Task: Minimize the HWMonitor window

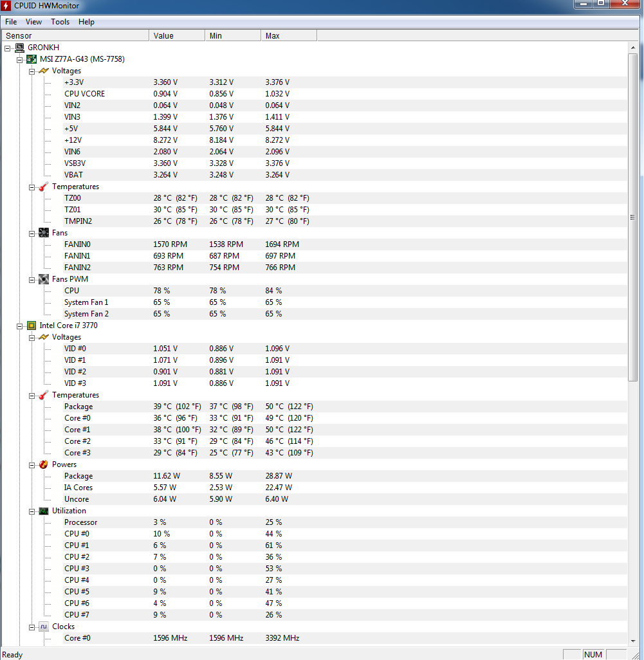Action: tap(584, 4)
